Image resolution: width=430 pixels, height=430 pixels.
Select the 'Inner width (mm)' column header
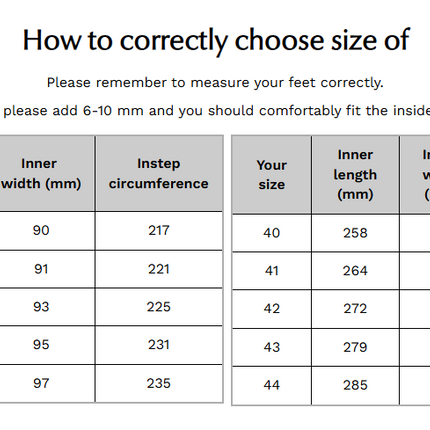coord(47,173)
